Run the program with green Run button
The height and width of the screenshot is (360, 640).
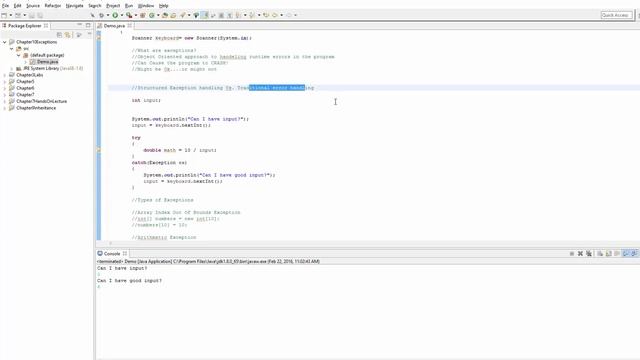coord(115,15)
